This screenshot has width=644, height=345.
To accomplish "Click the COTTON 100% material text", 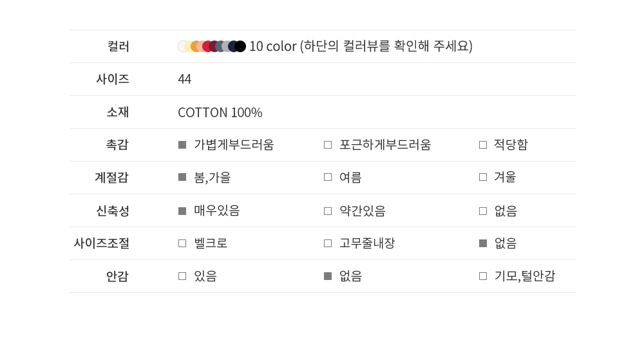I will (220, 113).
